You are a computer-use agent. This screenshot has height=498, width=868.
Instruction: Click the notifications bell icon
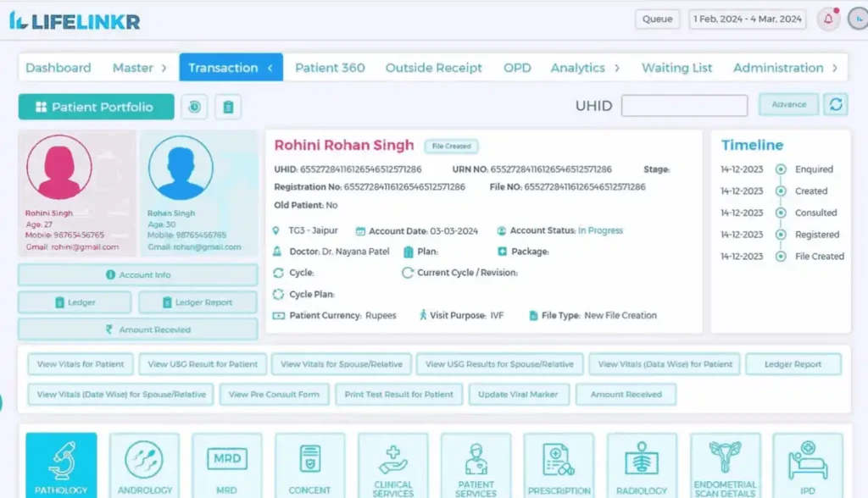827,18
